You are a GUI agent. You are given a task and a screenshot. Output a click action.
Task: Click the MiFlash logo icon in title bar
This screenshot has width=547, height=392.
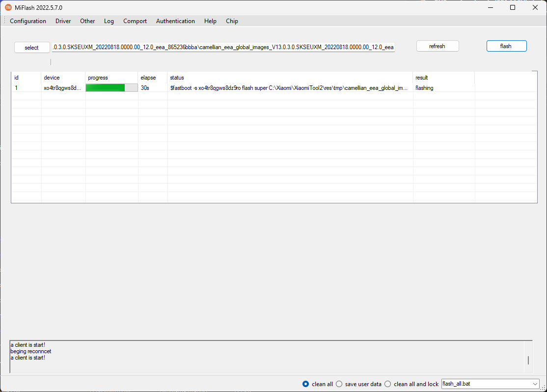point(8,7)
